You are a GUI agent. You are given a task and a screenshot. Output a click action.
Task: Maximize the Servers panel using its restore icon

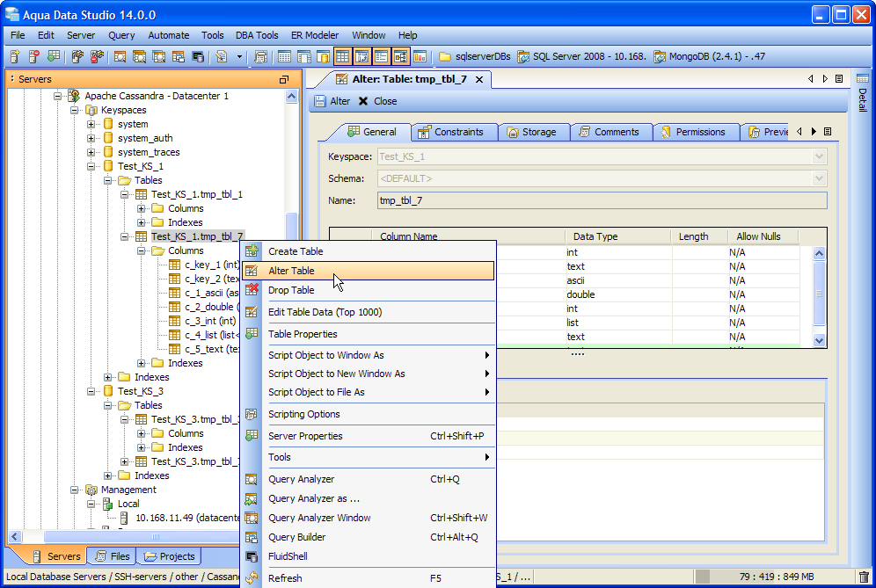tap(284, 79)
